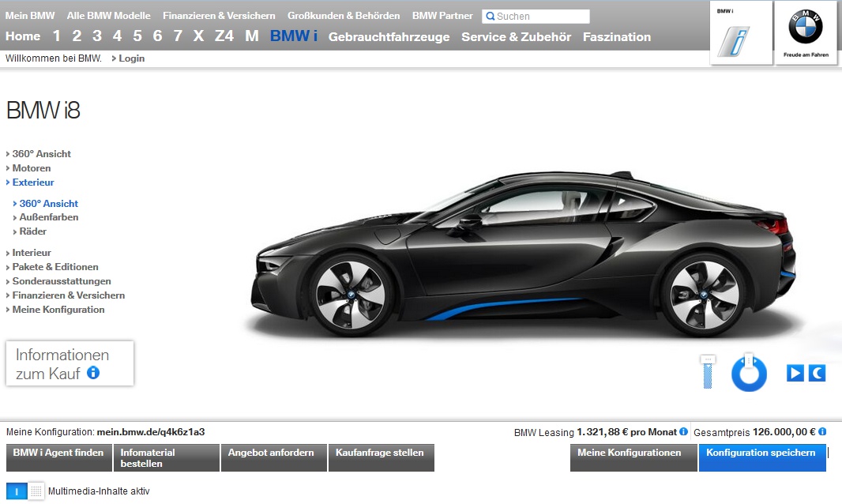The width and height of the screenshot is (842, 504).
Task: Click info icon beside Gesamtpreis
Action: coord(822,432)
